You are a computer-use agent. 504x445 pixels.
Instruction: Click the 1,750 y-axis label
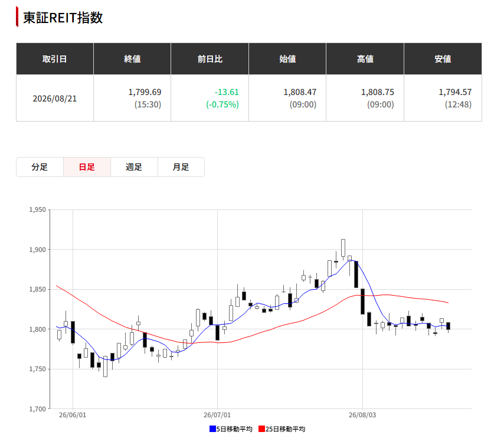[38, 369]
